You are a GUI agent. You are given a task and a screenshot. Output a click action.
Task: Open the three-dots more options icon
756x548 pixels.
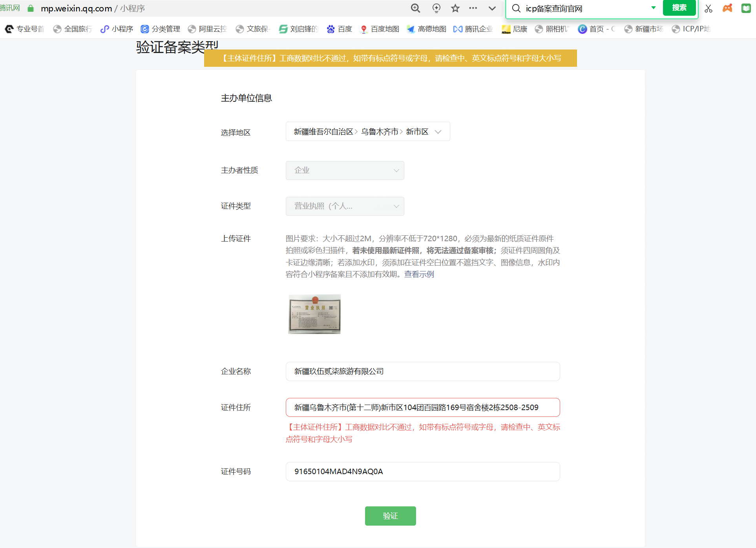click(x=473, y=8)
